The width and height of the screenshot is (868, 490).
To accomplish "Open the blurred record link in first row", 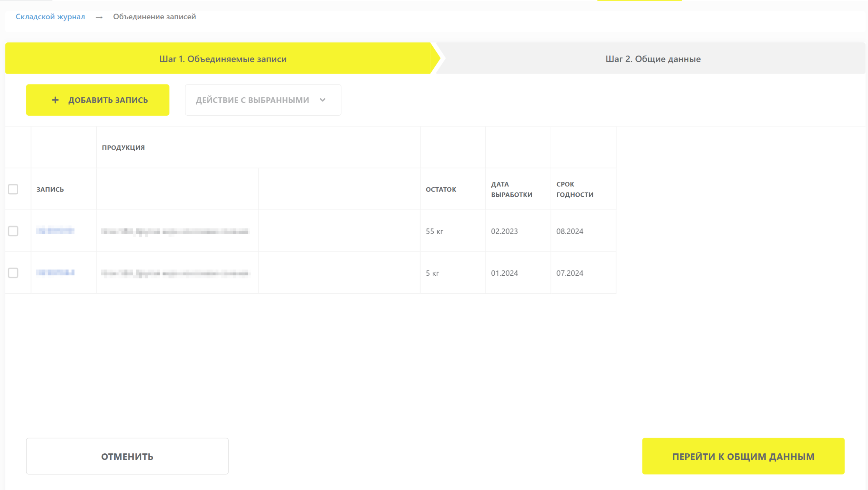I will [x=55, y=231].
